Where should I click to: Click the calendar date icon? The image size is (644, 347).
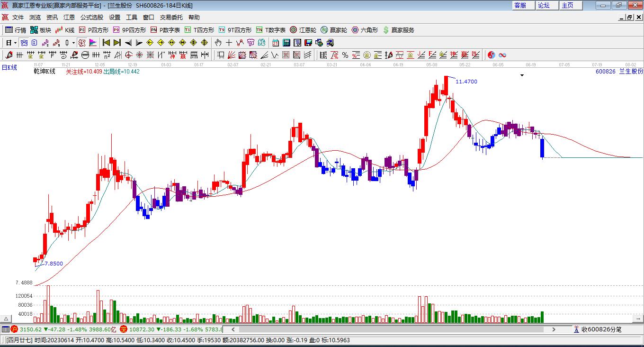[x=275, y=43]
